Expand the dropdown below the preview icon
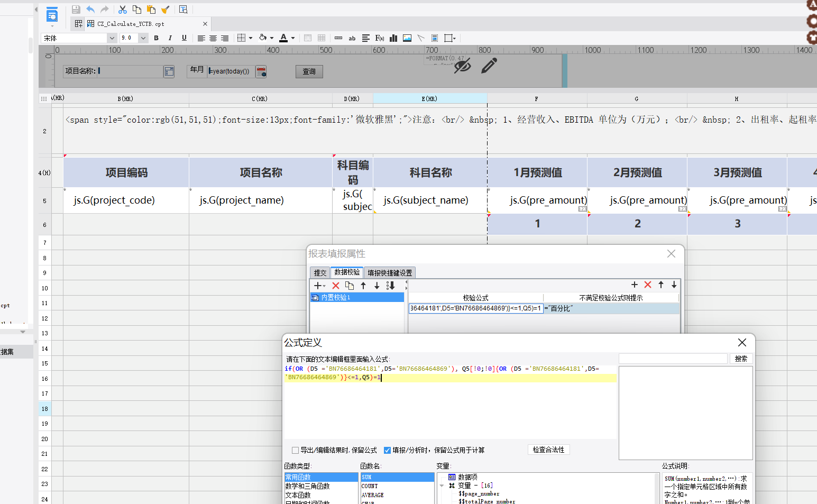The width and height of the screenshot is (817, 504). click(x=52, y=25)
